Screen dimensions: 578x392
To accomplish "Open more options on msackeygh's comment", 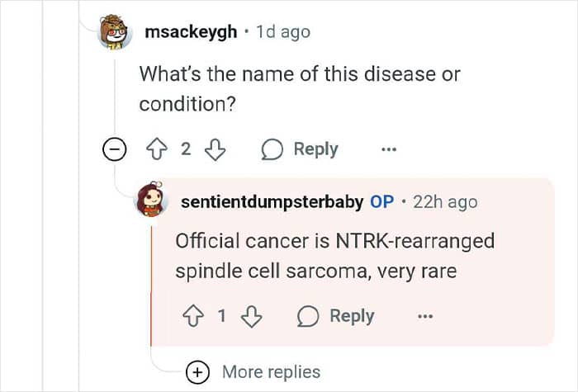I will pyautogui.click(x=389, y=149).
